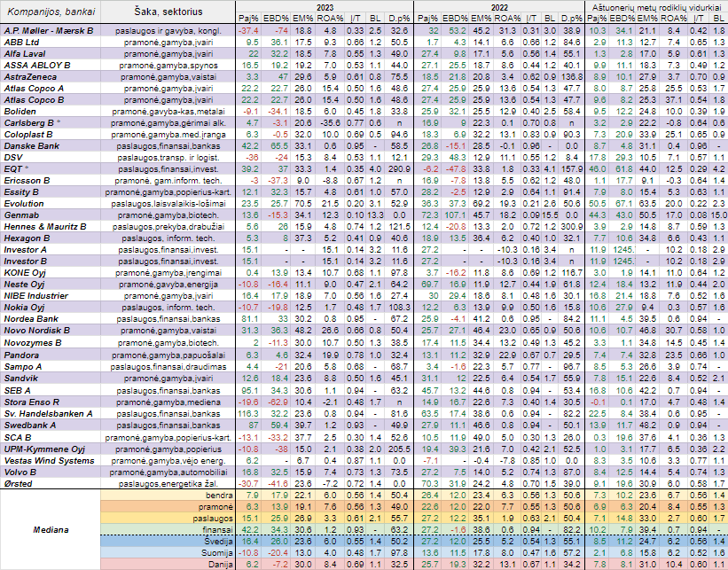
Task: Select the 'Švedija' median row label
Action: 168,542
